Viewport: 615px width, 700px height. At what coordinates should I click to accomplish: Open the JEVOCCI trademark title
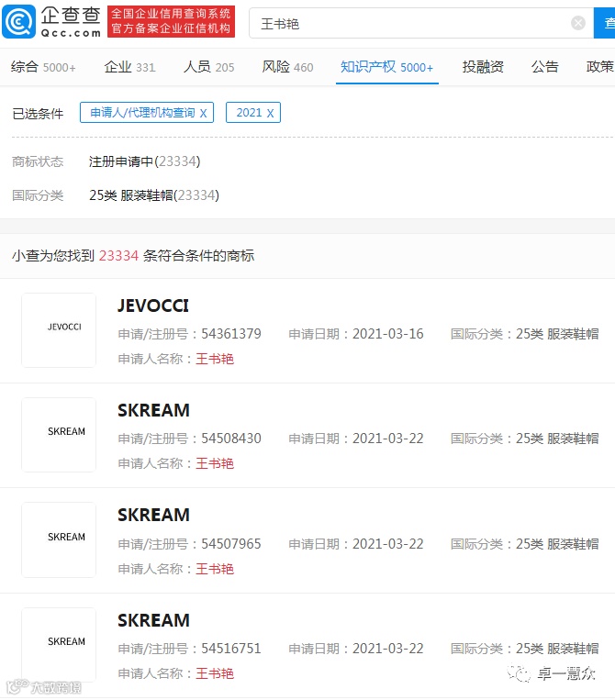click(x=153, y=306)
